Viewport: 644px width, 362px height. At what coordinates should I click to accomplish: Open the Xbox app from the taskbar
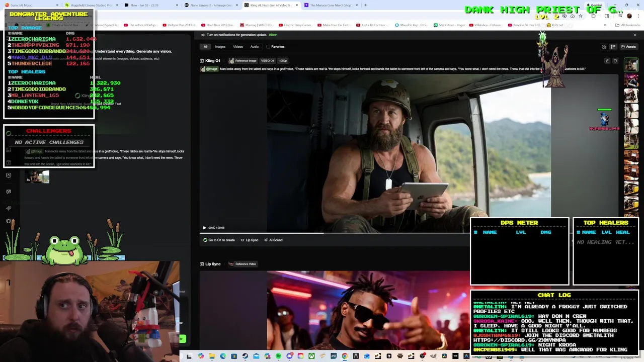click(311, 356)
